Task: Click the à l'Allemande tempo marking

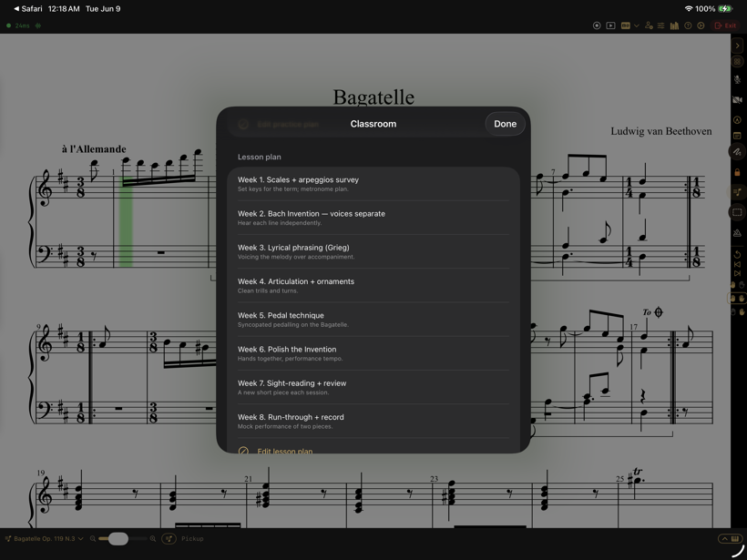Action: point(94,149)
